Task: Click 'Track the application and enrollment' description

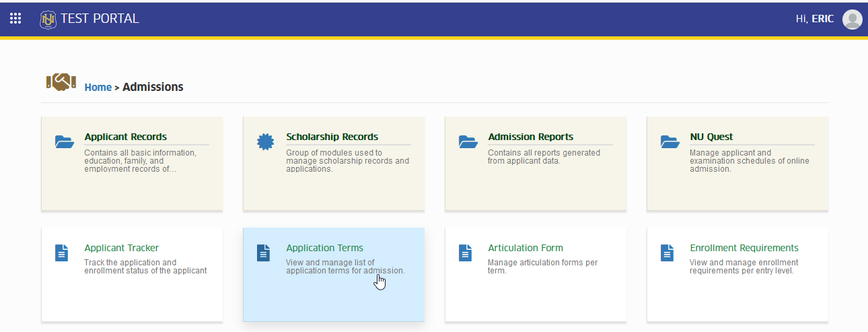Action: [x=145, y=267]
